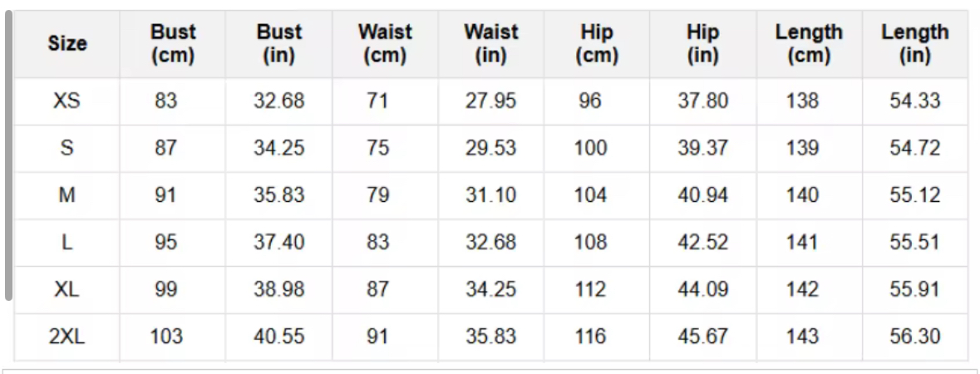
Task: Click the M size row label
Action: [x=67, y=195]
